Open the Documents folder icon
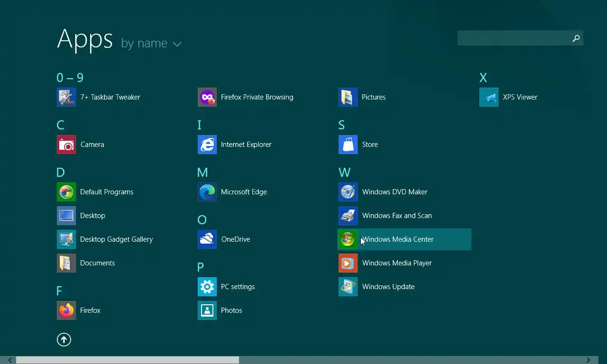The height and width of the screenshot is (364, 607). click(x=66, y=263)
